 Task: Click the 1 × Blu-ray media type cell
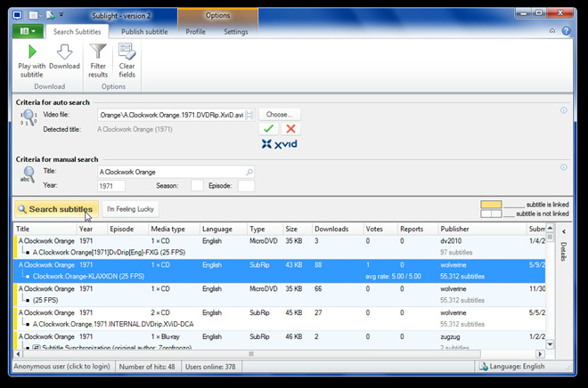point(167,336)
